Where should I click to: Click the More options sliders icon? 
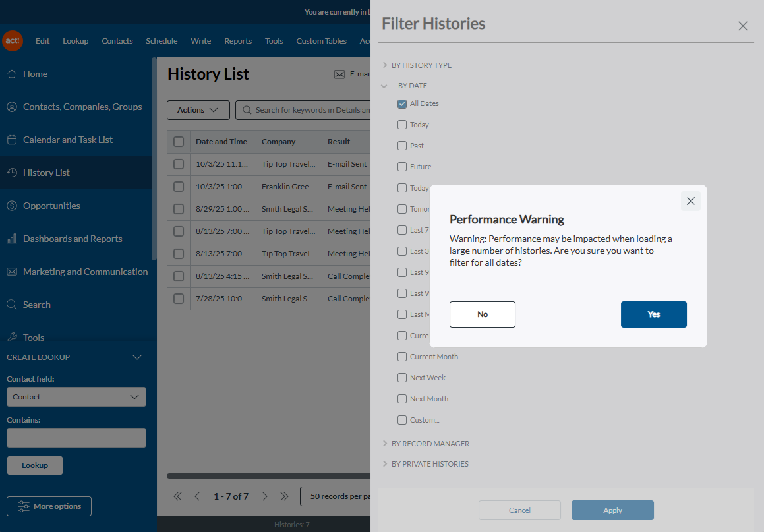pos(23,506)
